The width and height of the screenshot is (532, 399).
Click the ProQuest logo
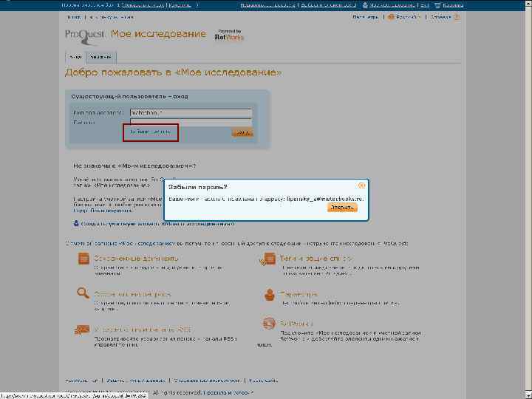pyautogui.click(x=85, y=37)
